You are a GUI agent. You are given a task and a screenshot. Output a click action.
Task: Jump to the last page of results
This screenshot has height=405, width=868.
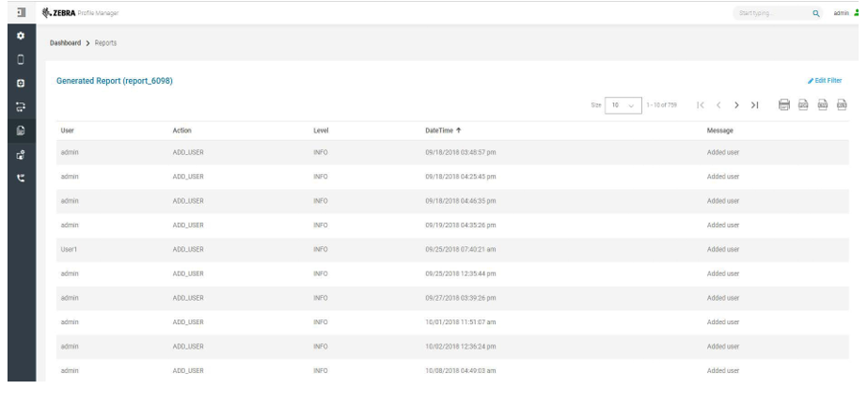pos(755,103)
